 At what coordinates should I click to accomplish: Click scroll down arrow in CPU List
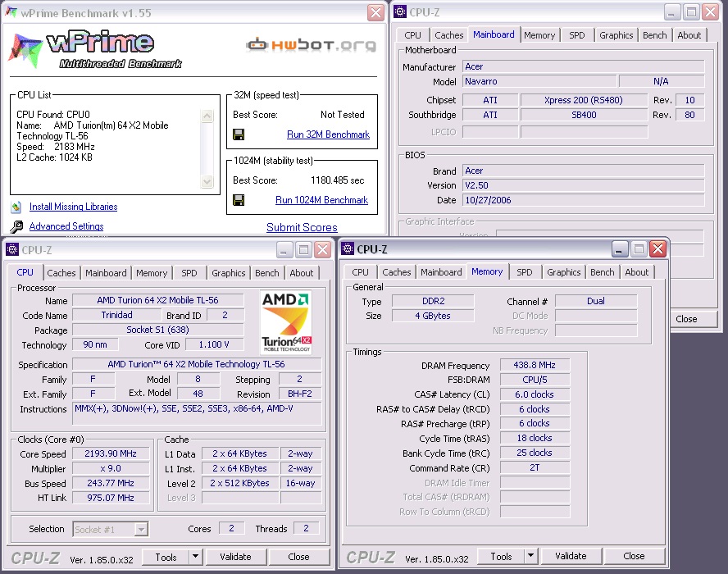point(207,181)
